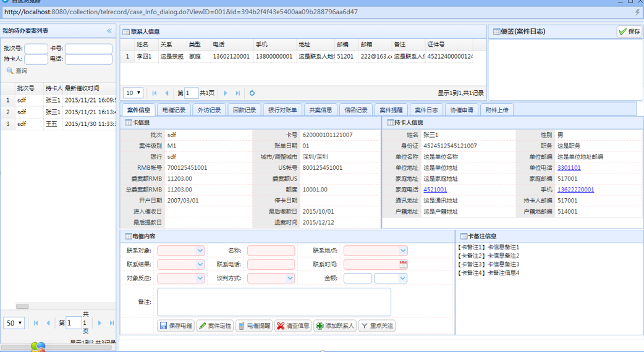Open the 联系时间 calendar picker

[404, 264]
